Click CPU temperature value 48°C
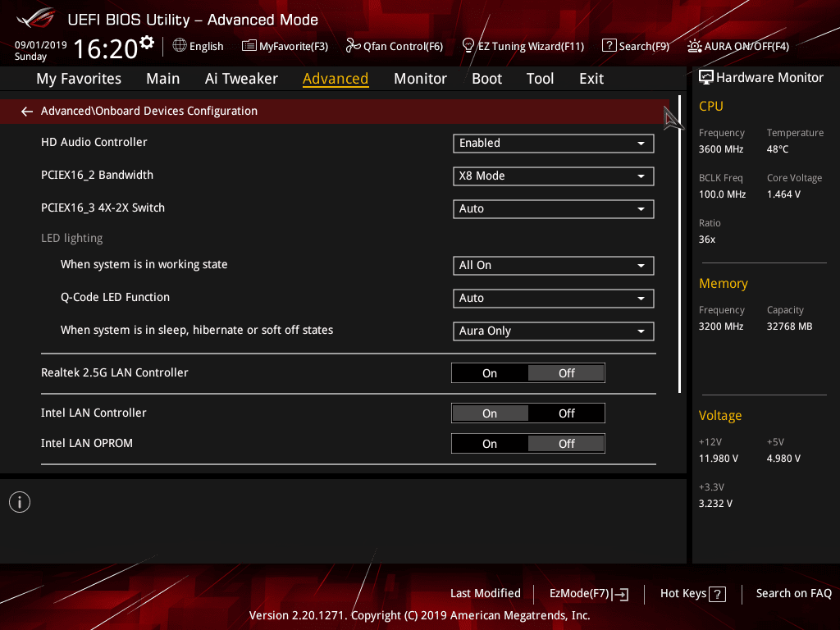 tap(778, 149)
